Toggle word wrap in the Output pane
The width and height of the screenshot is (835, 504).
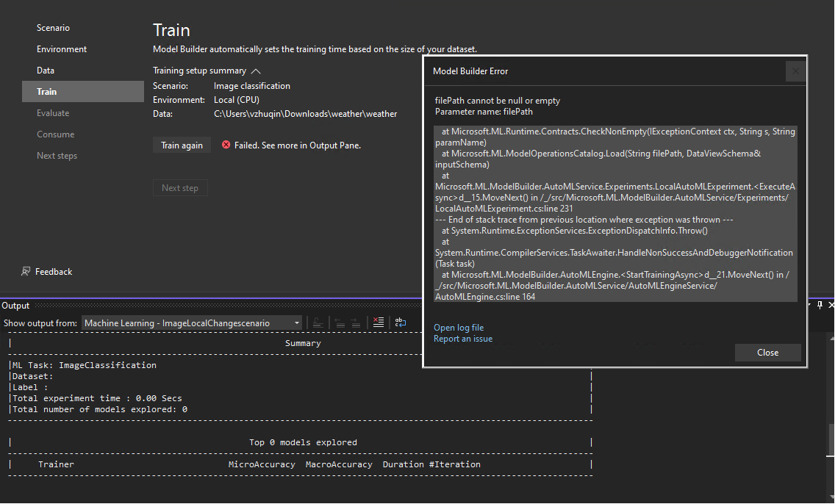401,323
